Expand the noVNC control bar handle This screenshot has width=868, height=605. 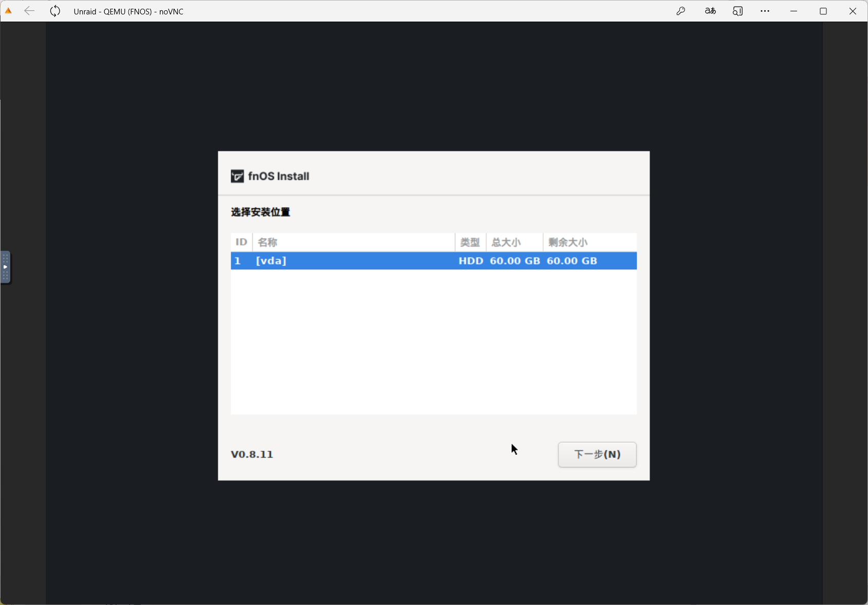click(x=5, y=267)
